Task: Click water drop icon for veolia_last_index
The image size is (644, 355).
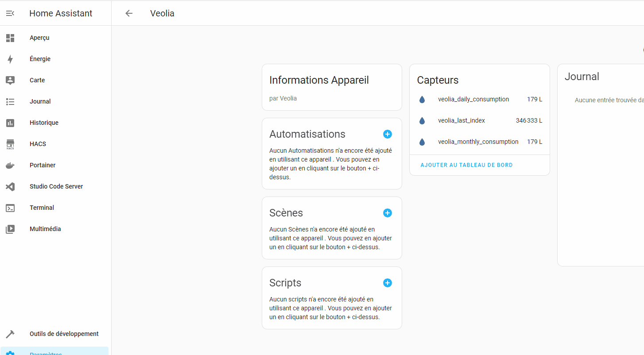Action: click(422, 121)
